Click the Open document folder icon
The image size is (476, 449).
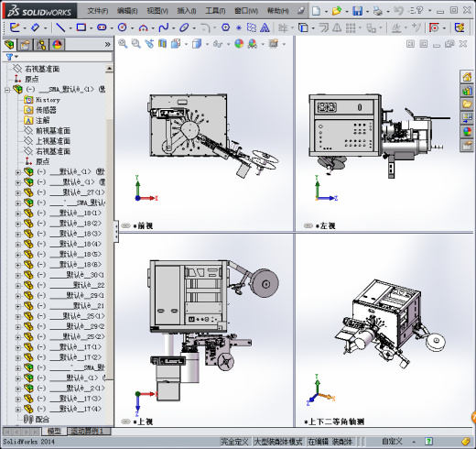click(x=337, y=11)
